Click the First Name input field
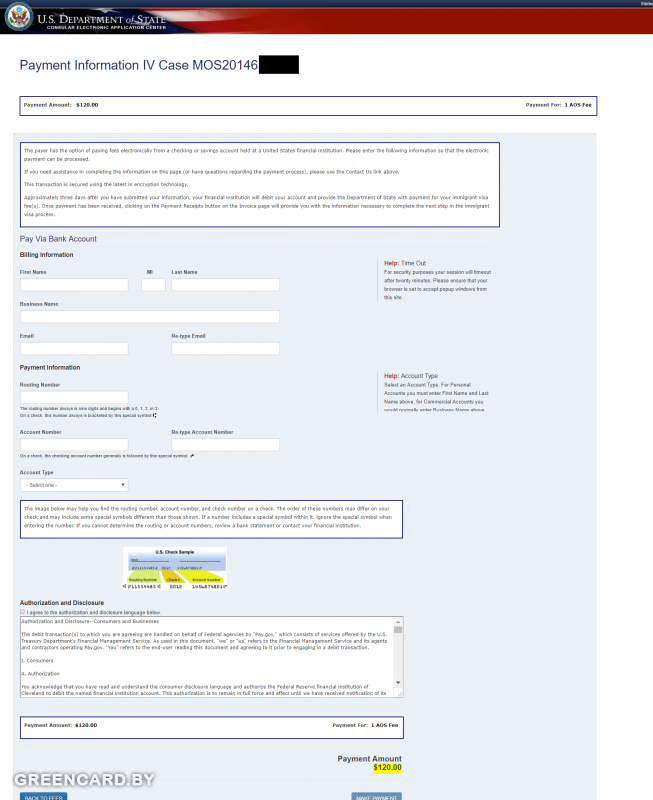 pyautogui.click(x=74, y=285)
